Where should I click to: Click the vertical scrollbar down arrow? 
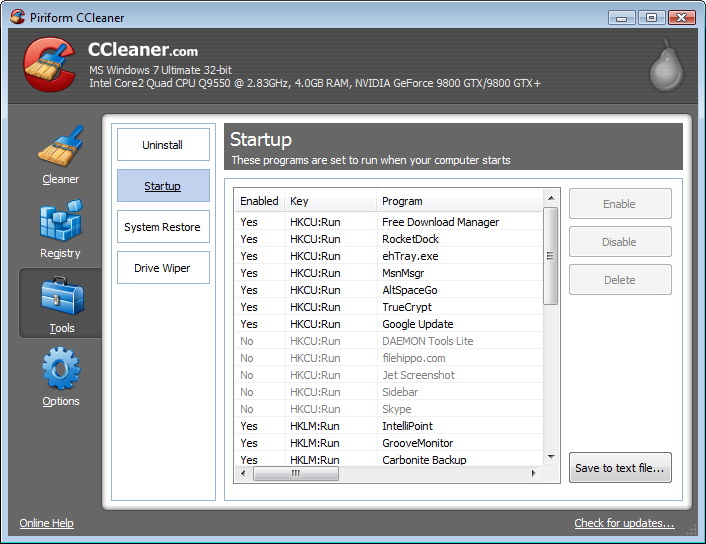(x=550, y=457)
